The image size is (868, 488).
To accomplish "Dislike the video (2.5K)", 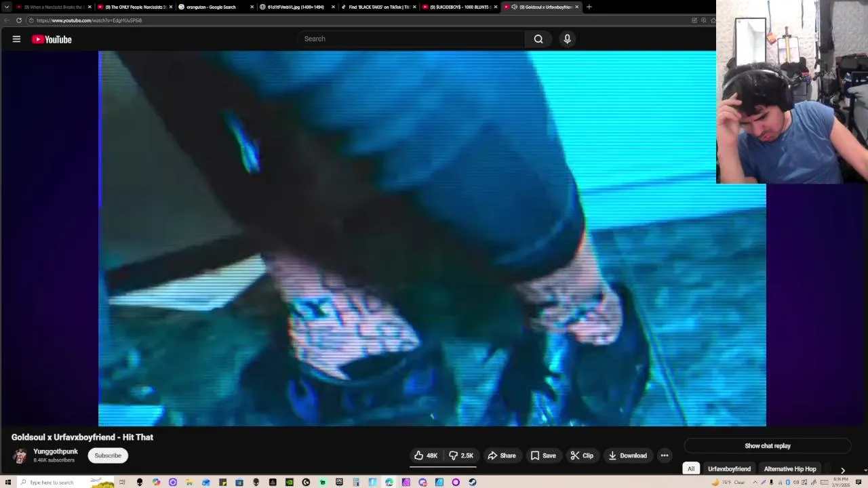I will (x=461, y=455).
